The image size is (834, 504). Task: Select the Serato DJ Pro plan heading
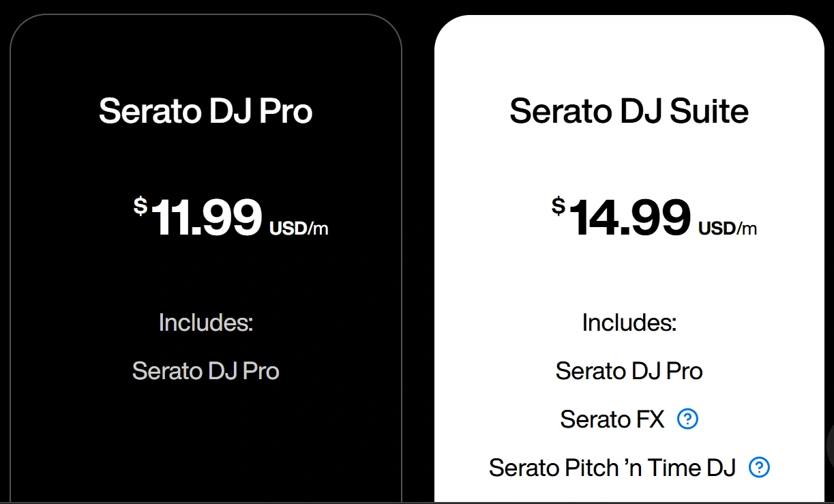pyautogui.click(x=206, y=110)
